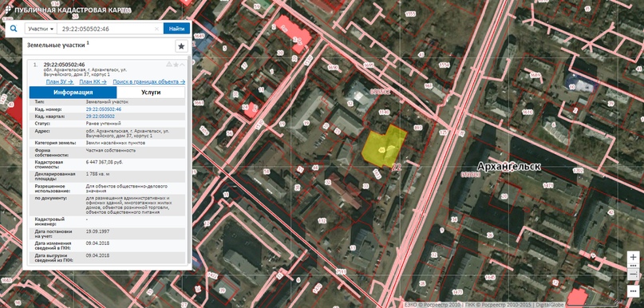This screenshot has width=644, height=308.
Task: Open the Участки search type dropdown
Action: 40,29
